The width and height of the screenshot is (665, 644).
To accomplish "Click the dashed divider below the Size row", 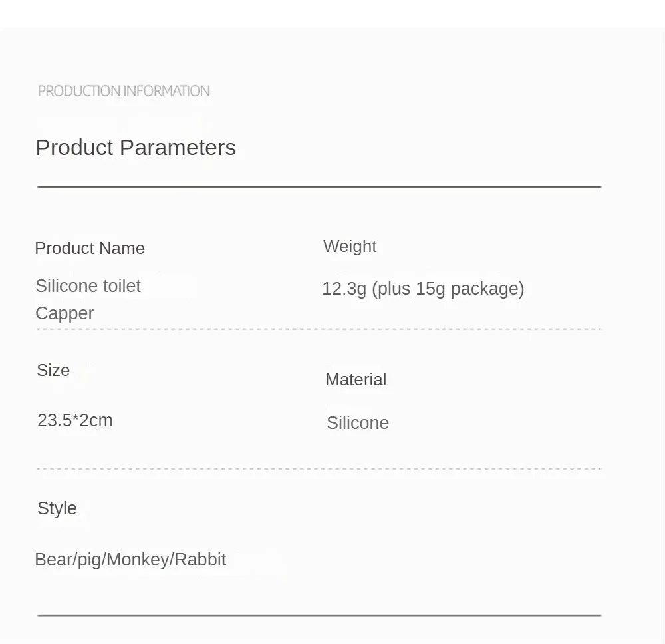I will click(x=319, y=469).
